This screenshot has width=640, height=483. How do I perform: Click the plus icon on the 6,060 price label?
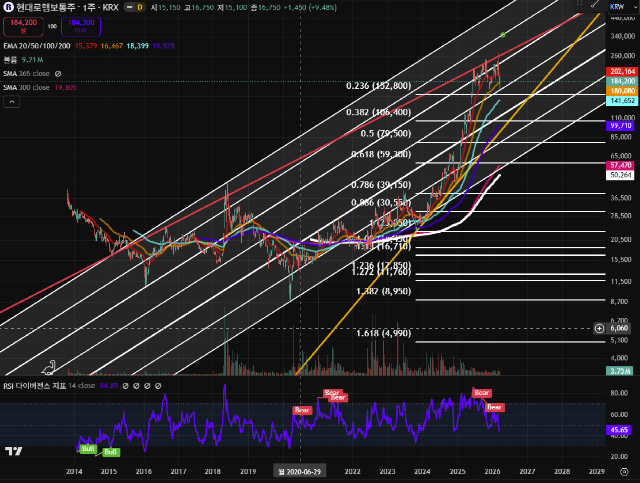(599, 328)
